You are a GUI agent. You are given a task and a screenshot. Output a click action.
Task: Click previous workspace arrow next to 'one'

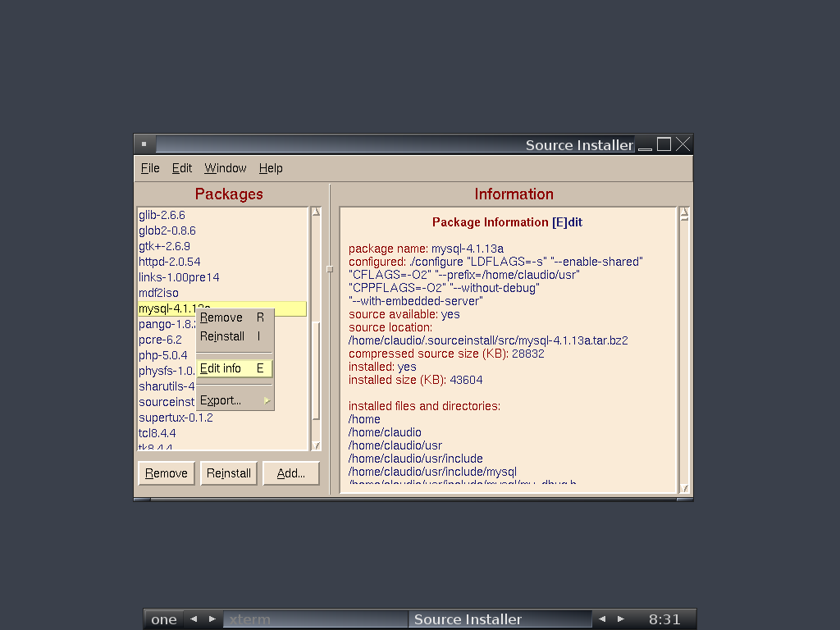pyautogui.click(x=194, y=619)
